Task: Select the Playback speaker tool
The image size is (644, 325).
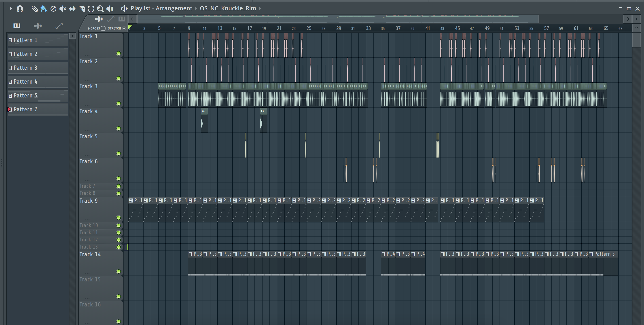Action: [x=110, y=9]
